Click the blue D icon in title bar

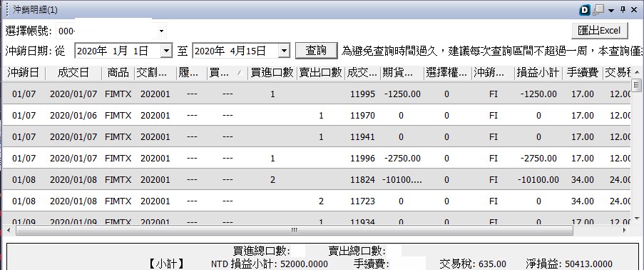pyautogui.click(x=585, y=10)
